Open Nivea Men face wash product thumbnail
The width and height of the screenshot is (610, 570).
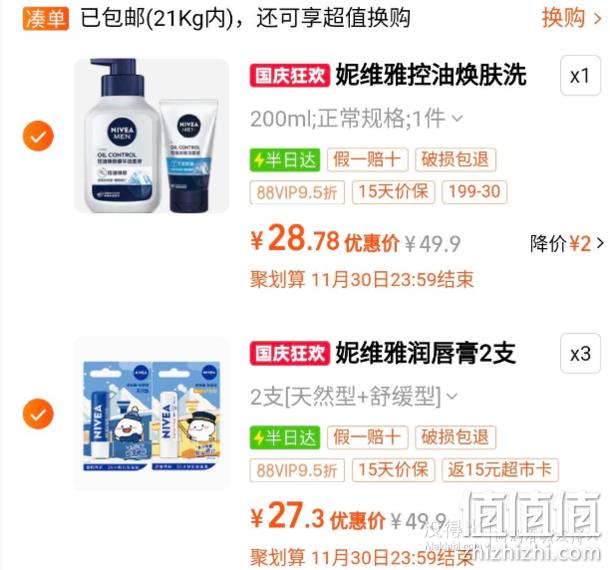point(152,136)
